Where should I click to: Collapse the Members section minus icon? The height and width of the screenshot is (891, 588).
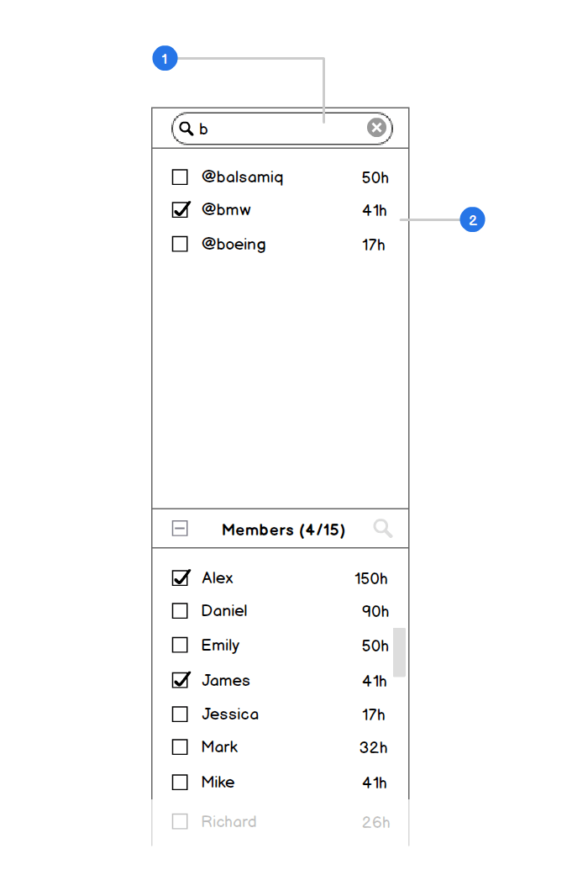pyautogui.click(x=180, y=529)
